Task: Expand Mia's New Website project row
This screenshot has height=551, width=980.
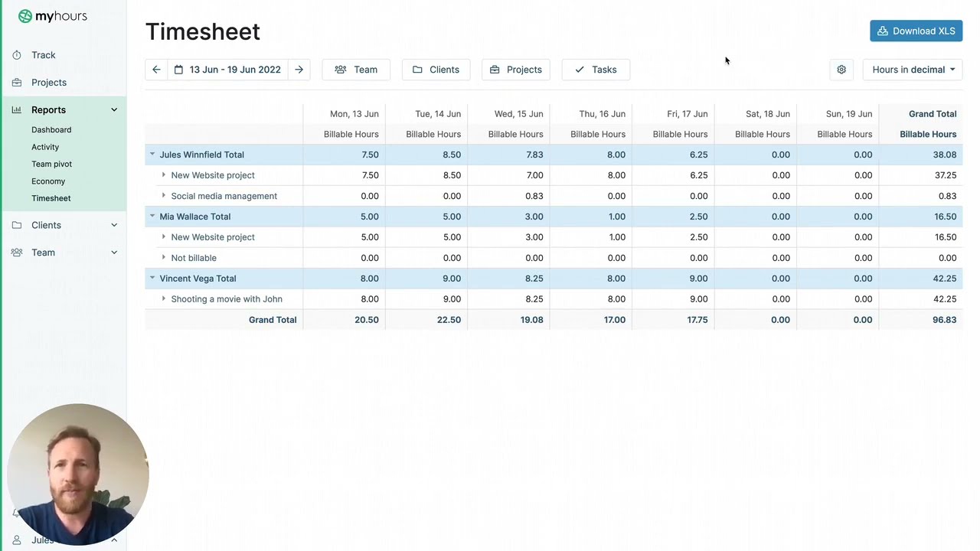Action: [x=163, y=236]
